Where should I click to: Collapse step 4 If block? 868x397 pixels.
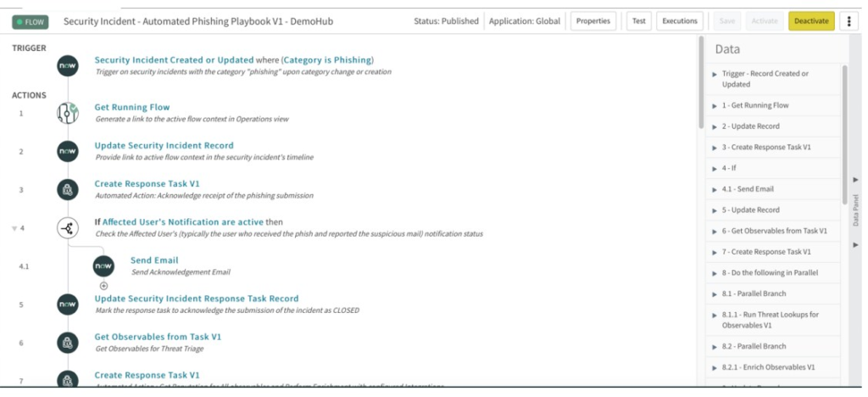[x=14, y=228]
